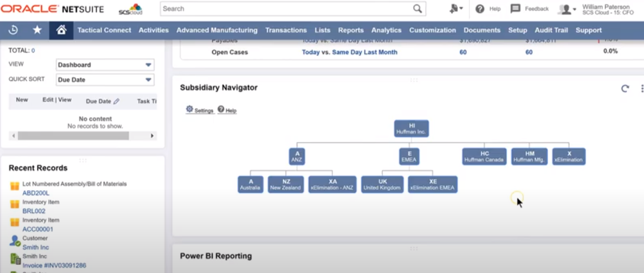
Task: Open the Recent Records clock icon
Action: click(14, 30)
